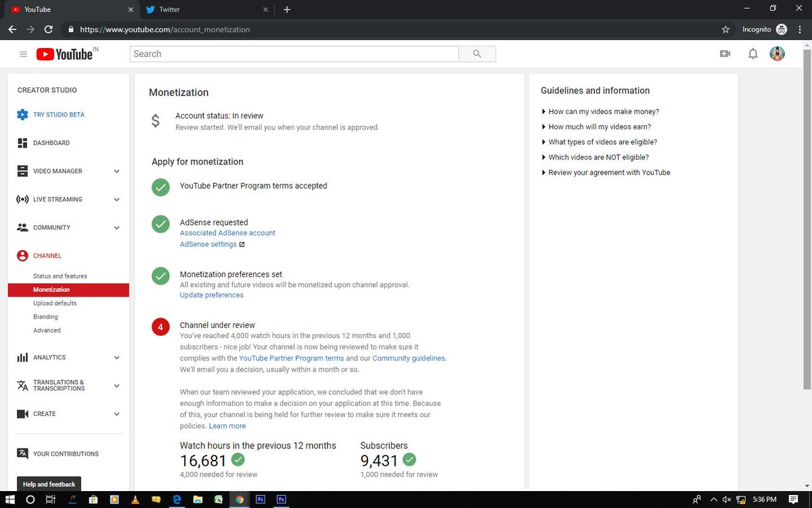812x508 pixels.
Task: Close the Twitter tab
Action: click(266, 9)
